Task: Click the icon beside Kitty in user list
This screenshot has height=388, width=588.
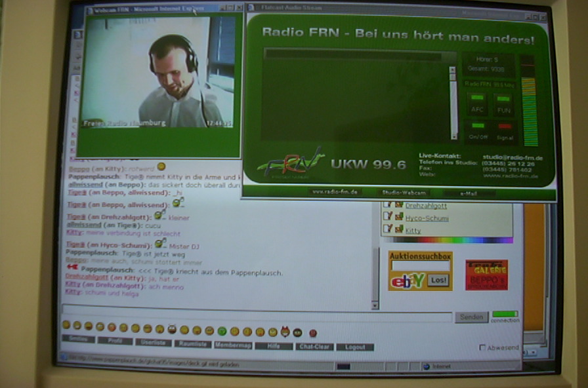Action: point(399,229)
